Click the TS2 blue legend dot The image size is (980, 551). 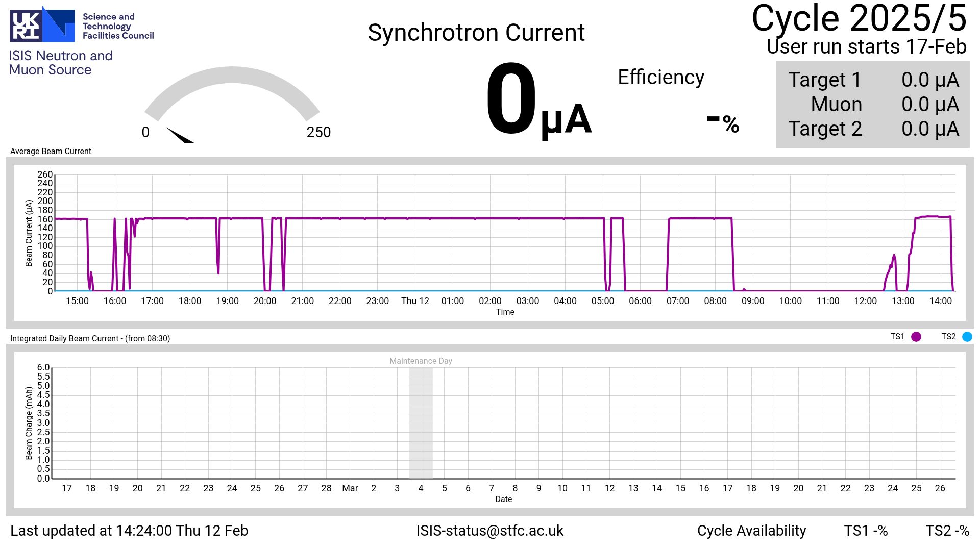tap(967, 337)
